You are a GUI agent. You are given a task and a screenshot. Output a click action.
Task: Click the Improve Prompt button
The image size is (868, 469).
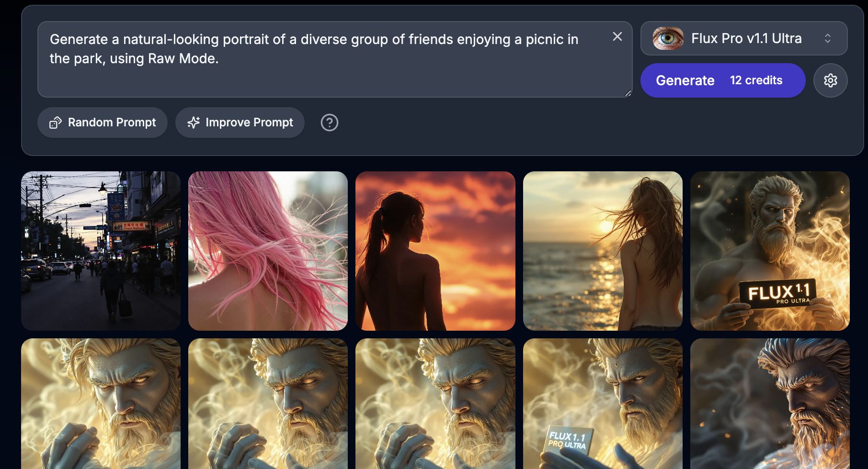tap(240, 123)
